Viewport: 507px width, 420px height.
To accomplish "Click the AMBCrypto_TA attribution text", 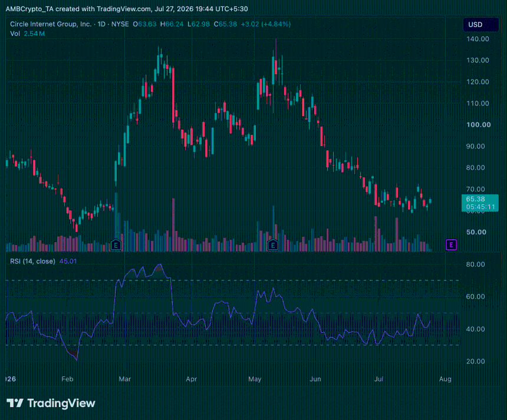I will (127, 9).
